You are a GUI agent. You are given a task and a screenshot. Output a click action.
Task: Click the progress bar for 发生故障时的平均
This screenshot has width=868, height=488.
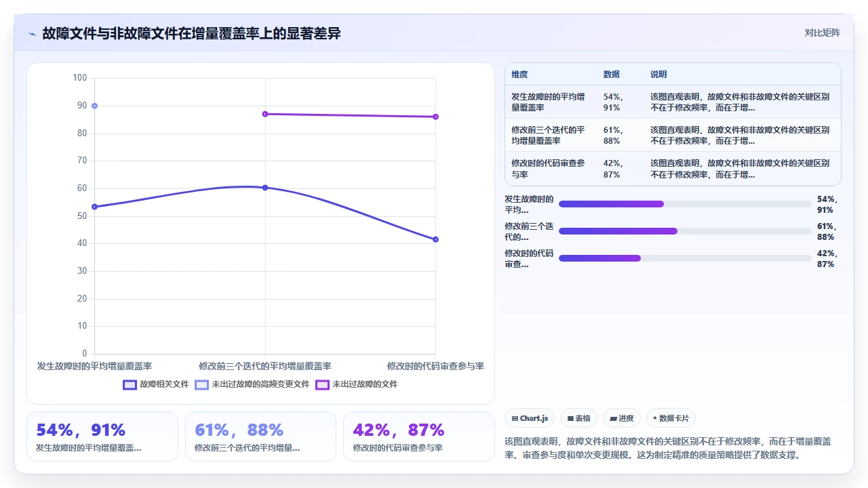(685, 204)
